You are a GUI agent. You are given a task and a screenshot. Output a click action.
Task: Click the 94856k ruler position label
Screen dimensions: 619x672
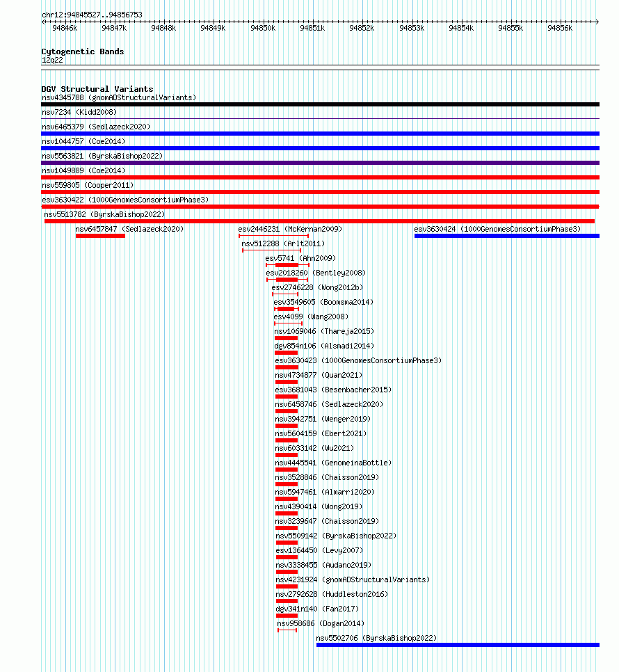[560, 28]
